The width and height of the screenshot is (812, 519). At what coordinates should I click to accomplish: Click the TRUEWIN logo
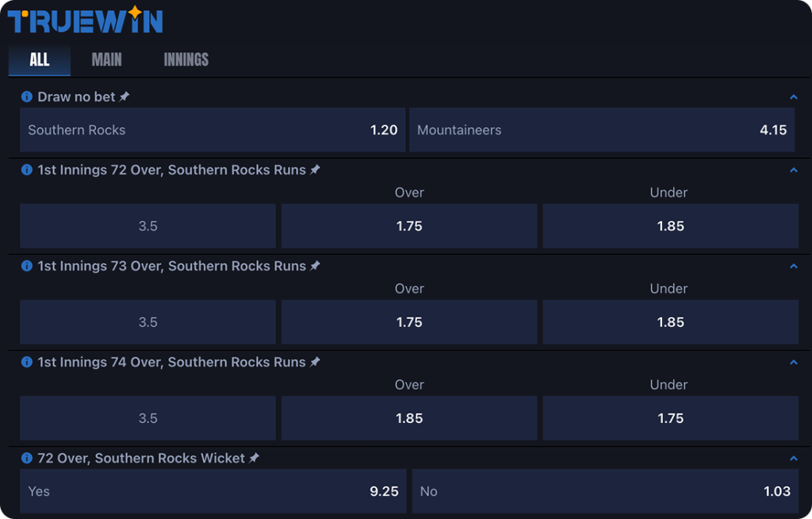pyautogui.click(x=86, y=20)
